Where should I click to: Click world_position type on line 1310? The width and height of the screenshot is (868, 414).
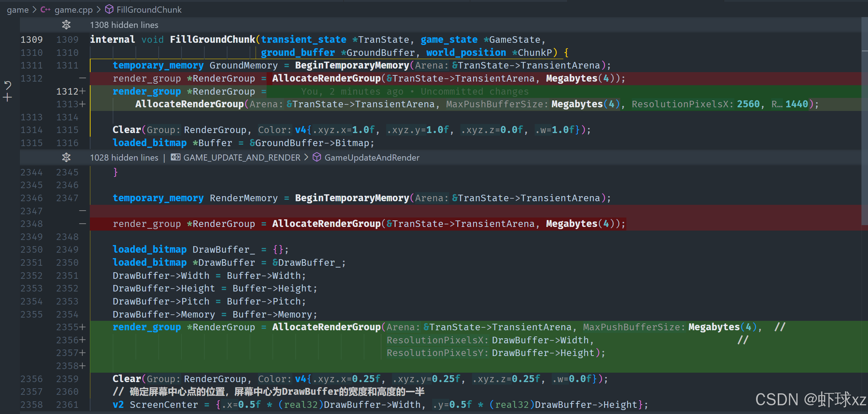tap(466, 52)
